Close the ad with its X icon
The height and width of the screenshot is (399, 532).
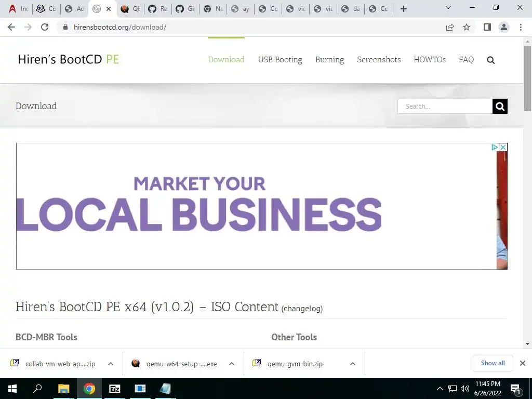[x=503, y=147]
